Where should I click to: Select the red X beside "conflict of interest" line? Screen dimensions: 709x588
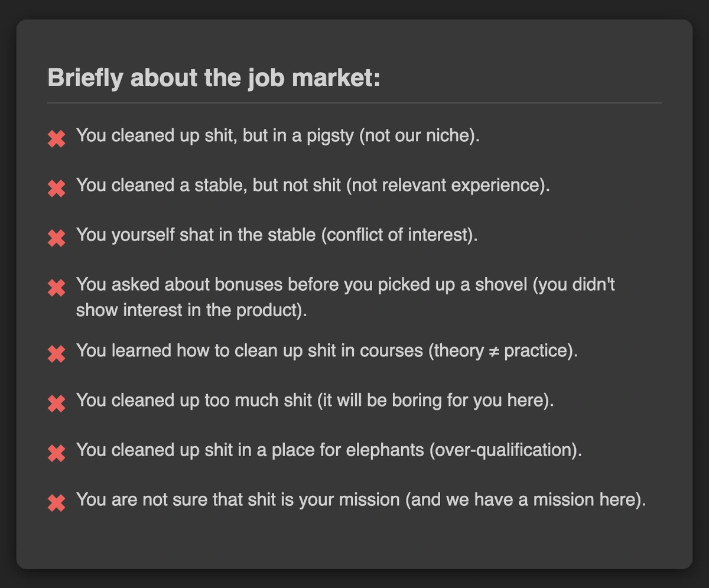tap(56, 238)
